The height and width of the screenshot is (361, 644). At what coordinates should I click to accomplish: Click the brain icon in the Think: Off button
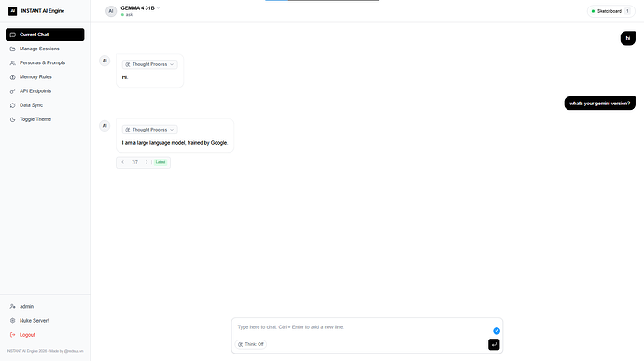click(241, 344)
